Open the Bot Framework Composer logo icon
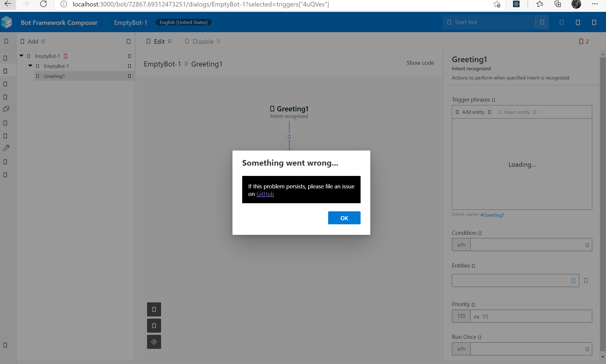Screen dimensions: 606x364 pyautogui.click(x=7, y=22)
